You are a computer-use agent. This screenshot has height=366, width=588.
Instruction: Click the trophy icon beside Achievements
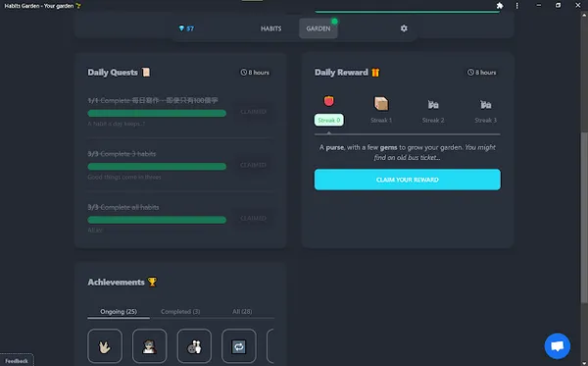(x=152, y=282)
